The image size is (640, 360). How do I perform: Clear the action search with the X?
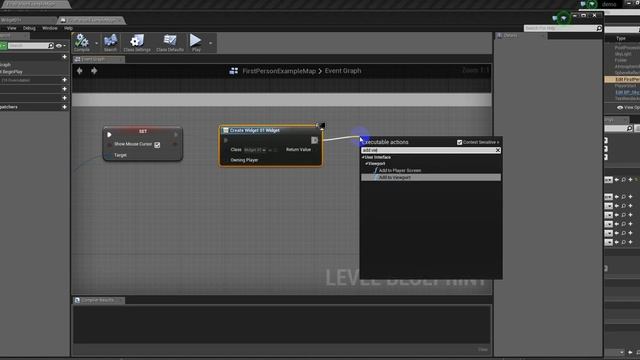498,150
